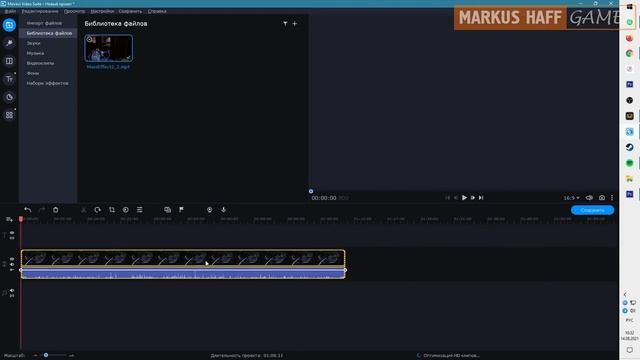This screenshot has height=360, width=640.
Task: Open the Transitions panel icon
Action: point(9,61)
